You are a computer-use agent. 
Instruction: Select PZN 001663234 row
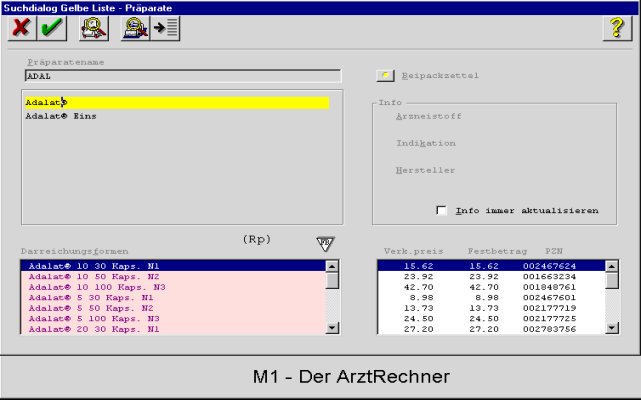tap(491, 276)
